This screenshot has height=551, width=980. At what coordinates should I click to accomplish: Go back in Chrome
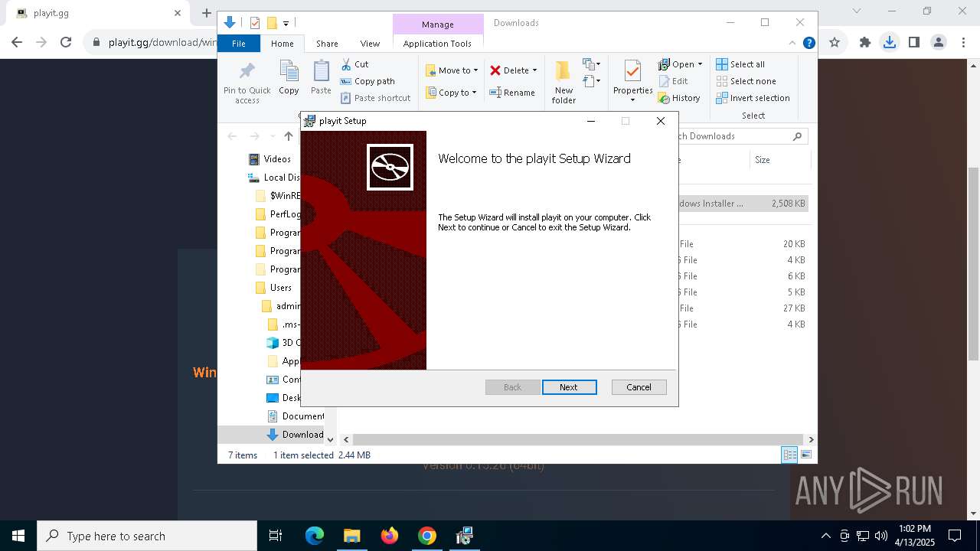point(17,43)
